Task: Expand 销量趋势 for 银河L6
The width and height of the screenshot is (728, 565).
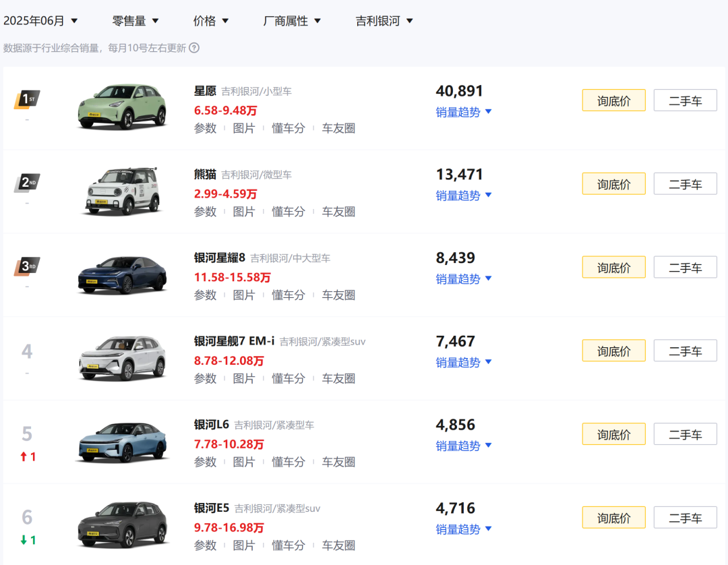Action: coord(463,446)
